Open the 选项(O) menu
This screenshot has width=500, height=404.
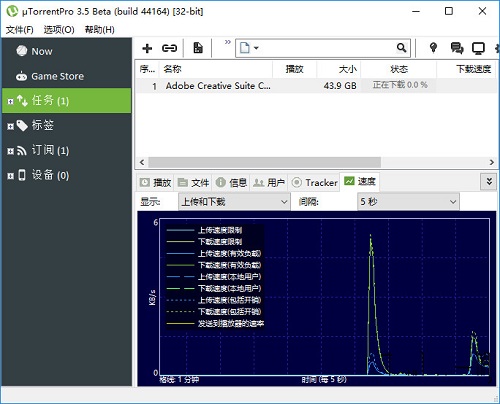point(59,30)
